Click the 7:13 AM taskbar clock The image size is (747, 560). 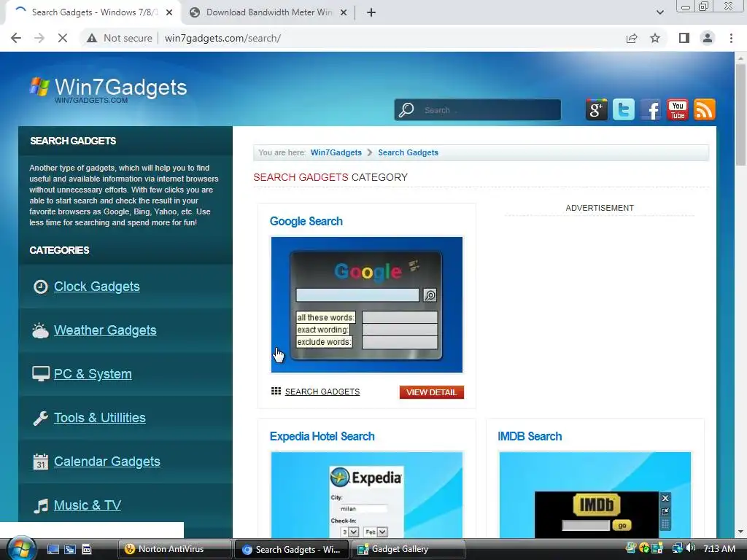coord(719,548)
